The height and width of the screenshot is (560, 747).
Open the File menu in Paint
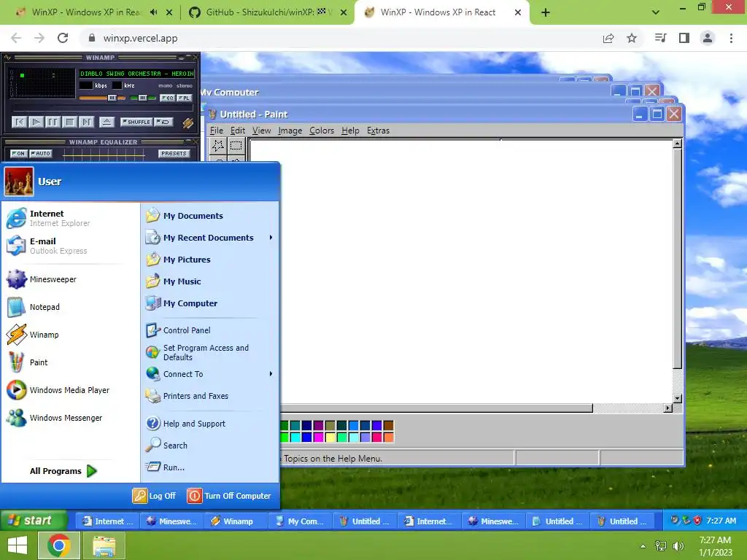click(216, 131)
